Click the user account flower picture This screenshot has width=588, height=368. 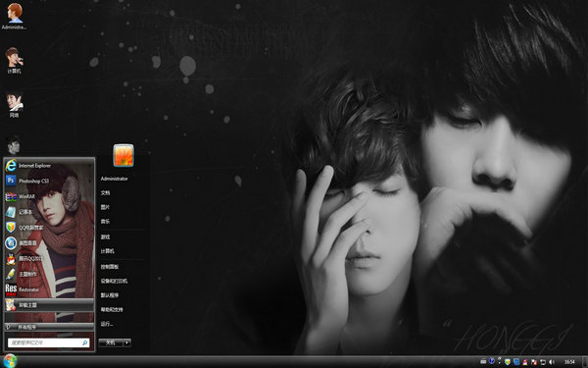point(123,155)
